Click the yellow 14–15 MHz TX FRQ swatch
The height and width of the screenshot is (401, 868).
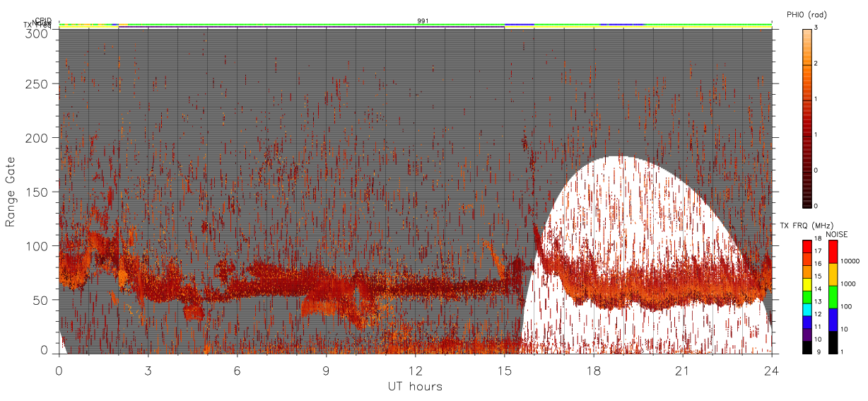point(807,283)
